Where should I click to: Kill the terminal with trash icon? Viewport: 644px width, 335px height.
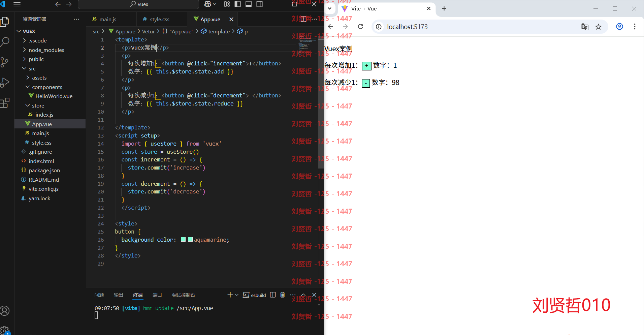pyautogui.click(x=283, y=295)
